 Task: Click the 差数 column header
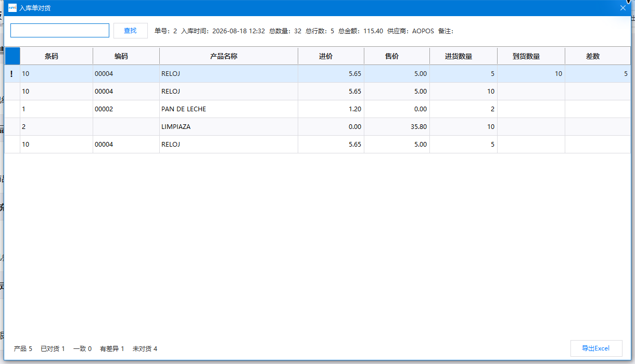pos(598,56)
